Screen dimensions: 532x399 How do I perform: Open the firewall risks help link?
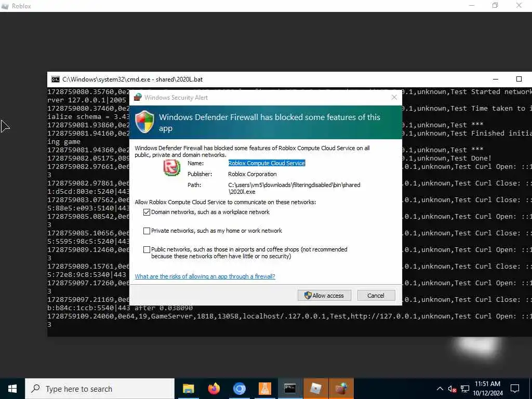point(205,276)
